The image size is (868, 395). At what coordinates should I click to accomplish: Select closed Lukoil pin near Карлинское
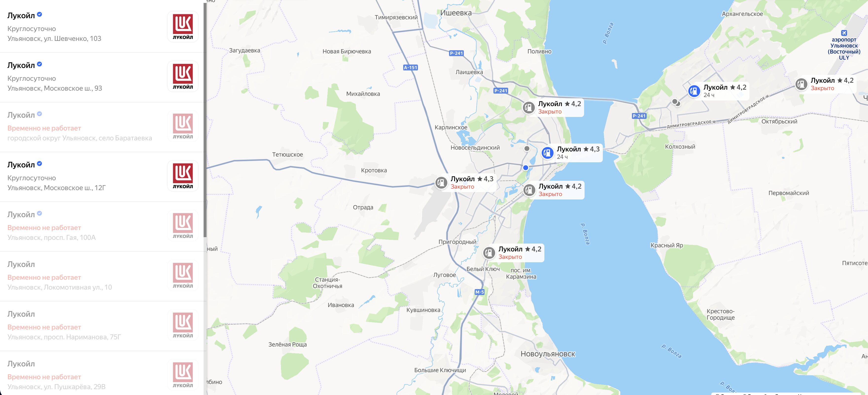pyautogui.click(x=529, y=108)
